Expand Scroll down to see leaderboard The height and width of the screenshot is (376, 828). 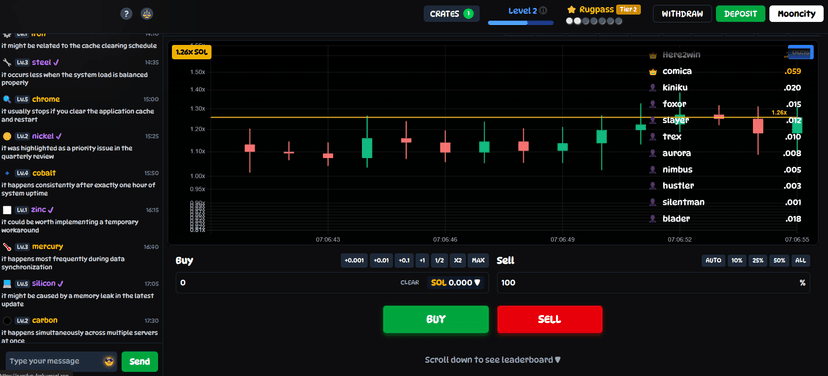493,360
